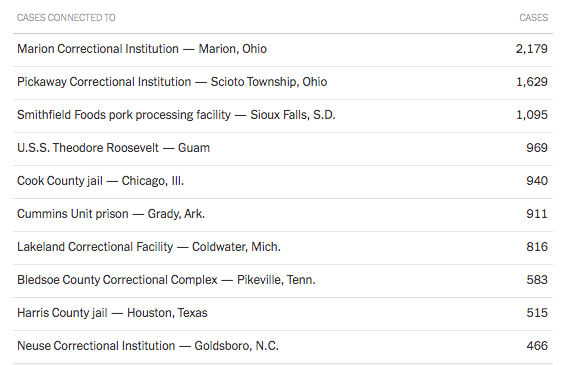Click the 466 cases value

(537, 345)
